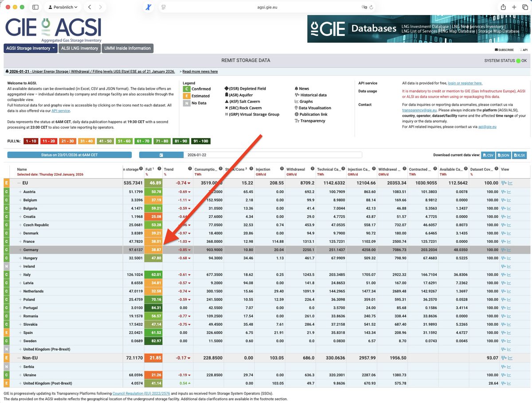Viewport: 532px width, 403px height.
Task: Open Council Regulation (EU) 2022/2576 link
Action: 141,393
